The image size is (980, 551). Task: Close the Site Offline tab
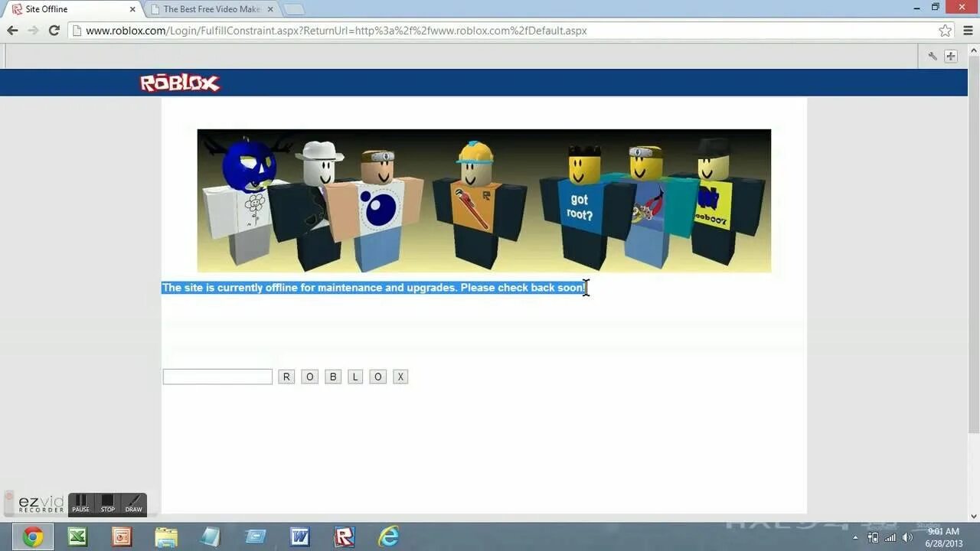coord(132,9)
